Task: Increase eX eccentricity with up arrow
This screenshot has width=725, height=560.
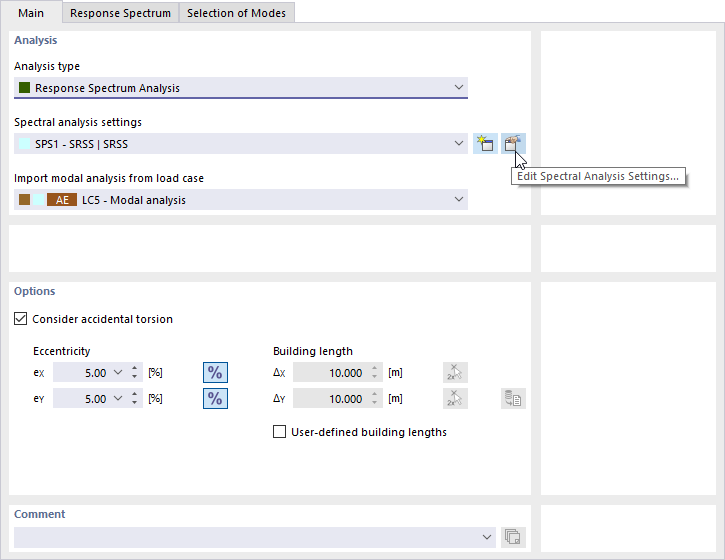Action: pyautogui.click(x=135, y=368)
